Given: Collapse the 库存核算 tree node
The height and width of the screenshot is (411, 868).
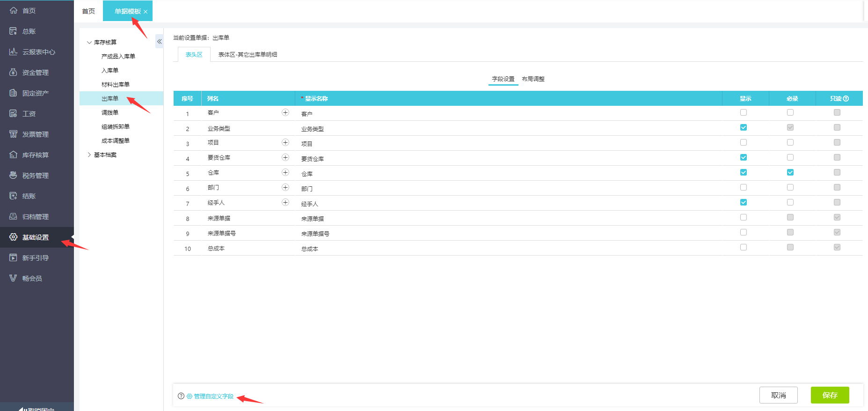Looking at the screenshot, I should (x=89, y=43).
